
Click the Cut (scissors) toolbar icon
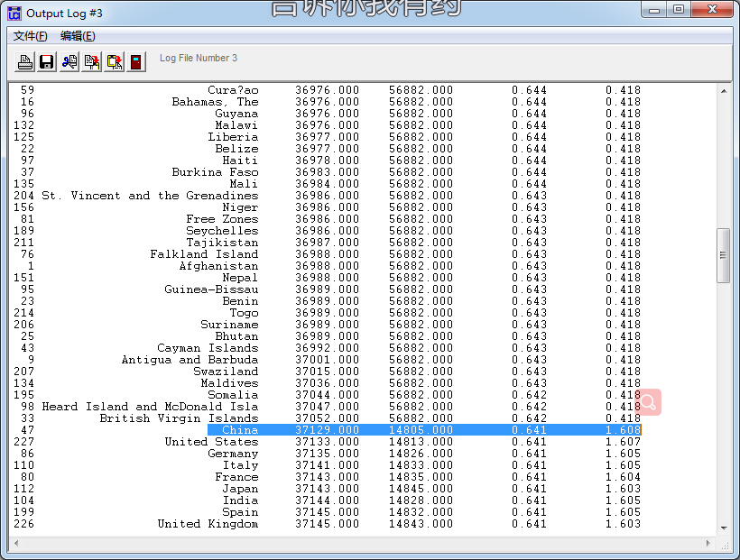pyautogui.click(x=69, y=62)
